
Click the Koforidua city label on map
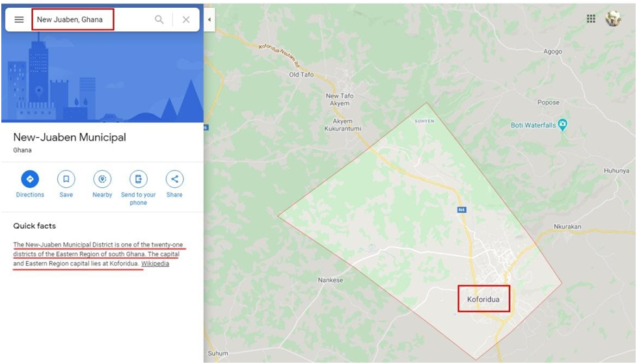pos(483,300)
